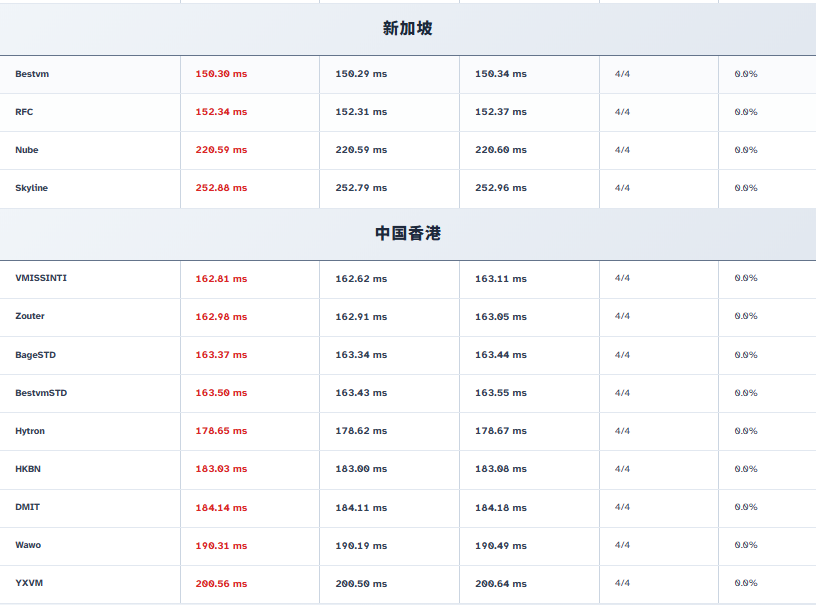Image resolution: width=816 pixels, height=605 pixels.
Task: Open the Skyline provider entry
Action: tap(31, 188)
